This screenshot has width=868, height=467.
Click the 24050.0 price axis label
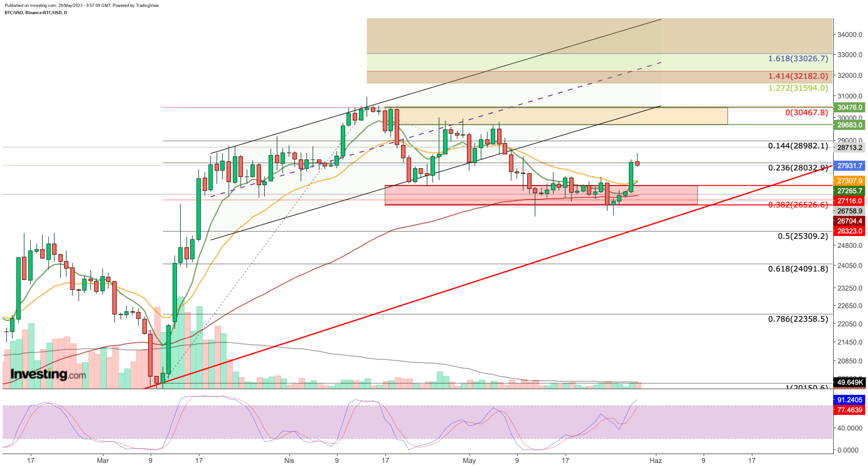pyautogui.click(x=850, y=266)
